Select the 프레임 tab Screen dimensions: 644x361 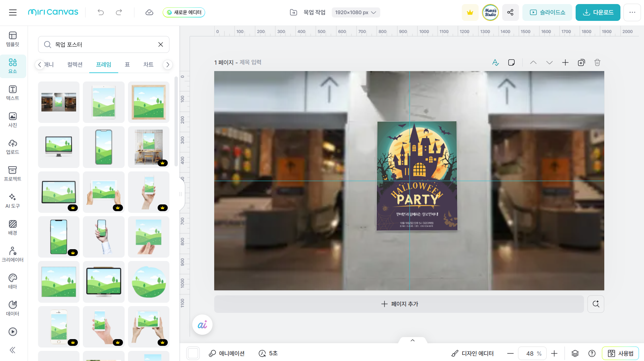point(104,64)
